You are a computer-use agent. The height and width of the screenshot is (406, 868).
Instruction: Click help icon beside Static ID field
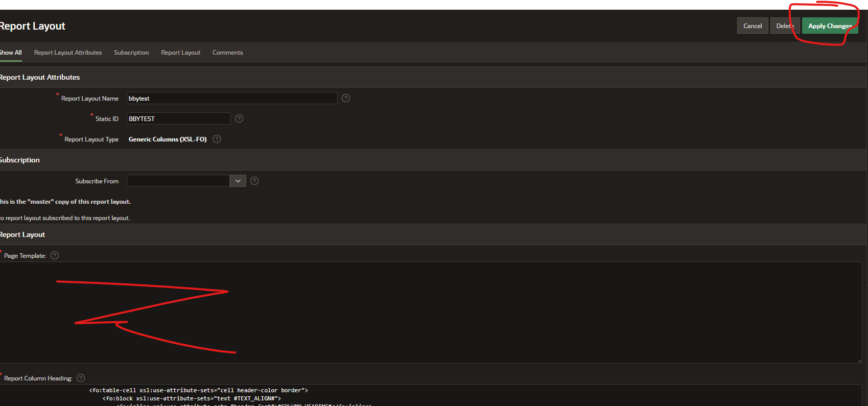pyautogui.click(x=239, y=118)
